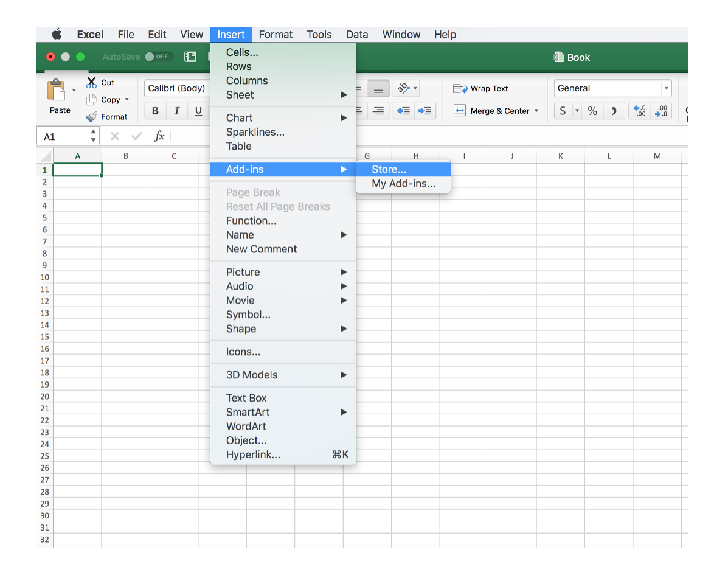
Task: Click the Paste clipboard icon
Action: 57,90
